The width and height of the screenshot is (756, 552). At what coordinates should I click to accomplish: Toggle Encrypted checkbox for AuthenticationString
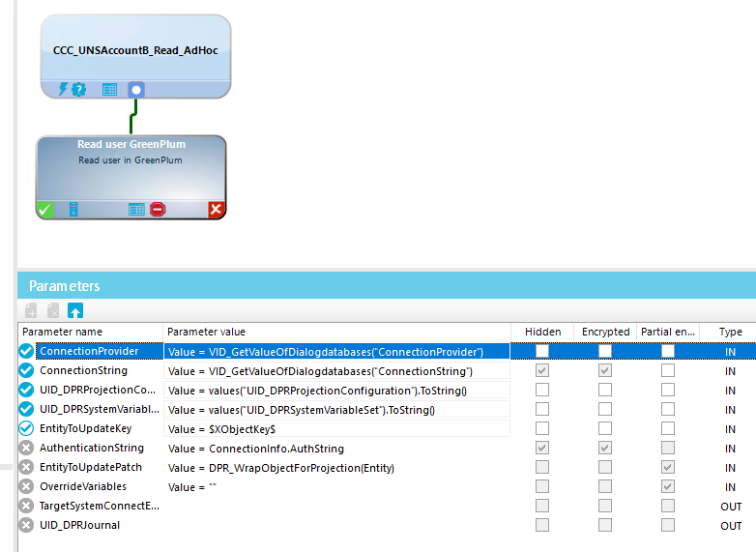605,448
